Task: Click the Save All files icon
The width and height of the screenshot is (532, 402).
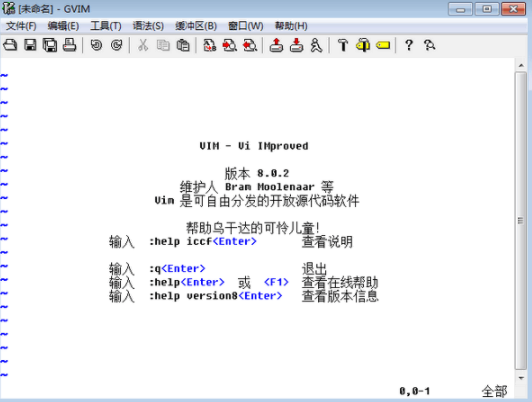Action: (50, 45)
